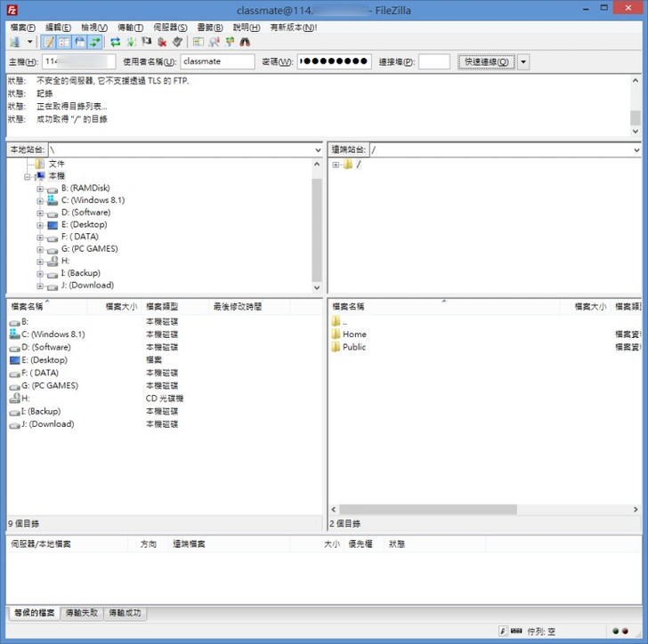Open the 傳輸(T) menu

pos(131,28)
